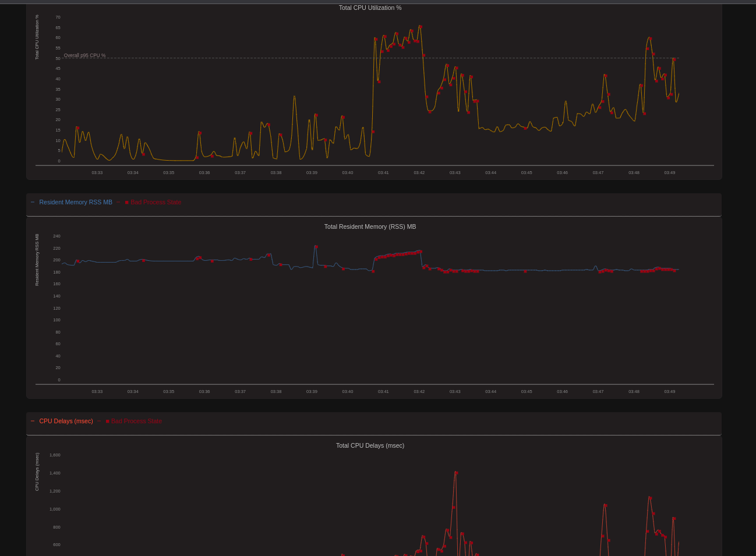Click the 1,000 y-axis value on delays chart

(x=55, y=509)
